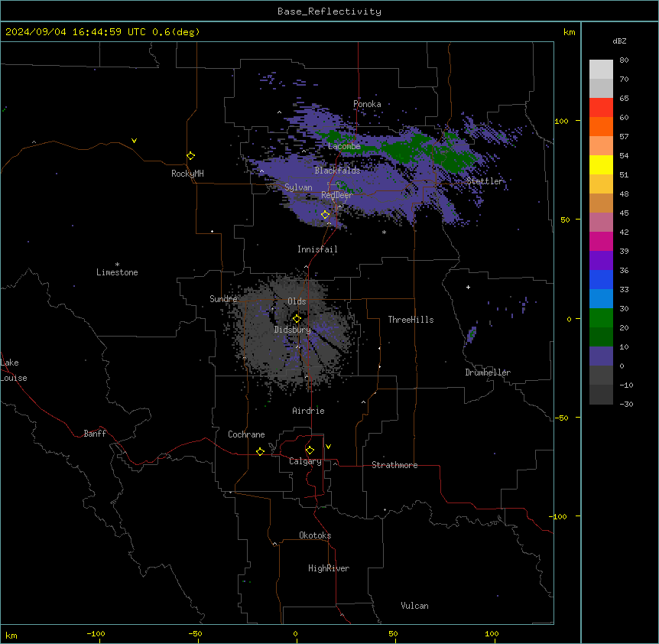Screen dimensions: 659x644
Task: Click the yellow diamond between Olds and Didsbury
Action: click(x=297, y=319)
